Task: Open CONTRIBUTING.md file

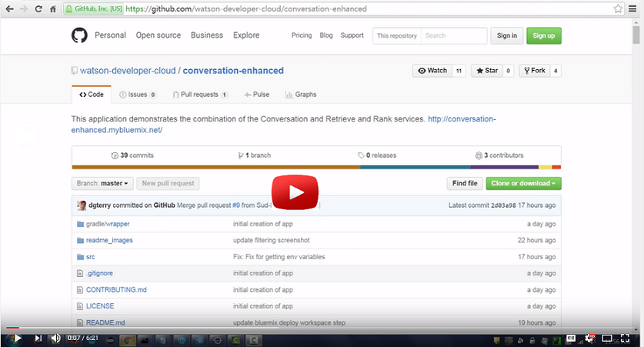Action: pyautogui.click(x=116, y=289)
